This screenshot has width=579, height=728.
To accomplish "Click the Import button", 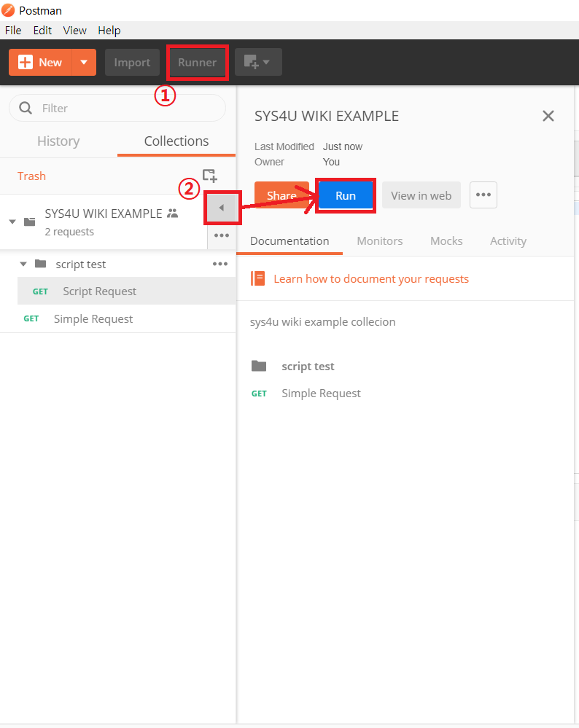I will pos(132,62).
